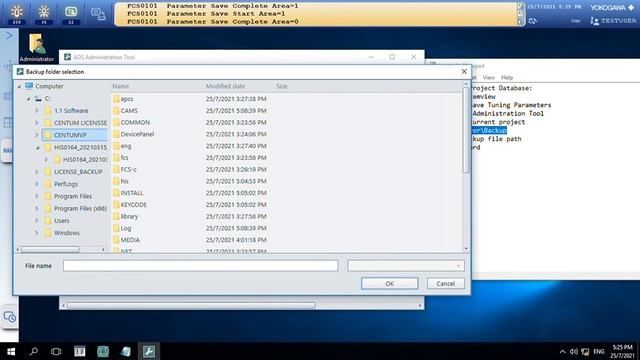Screen dimensions: 640x360
Task: Open Notepad View menu
Action: [x=489, y=77]
